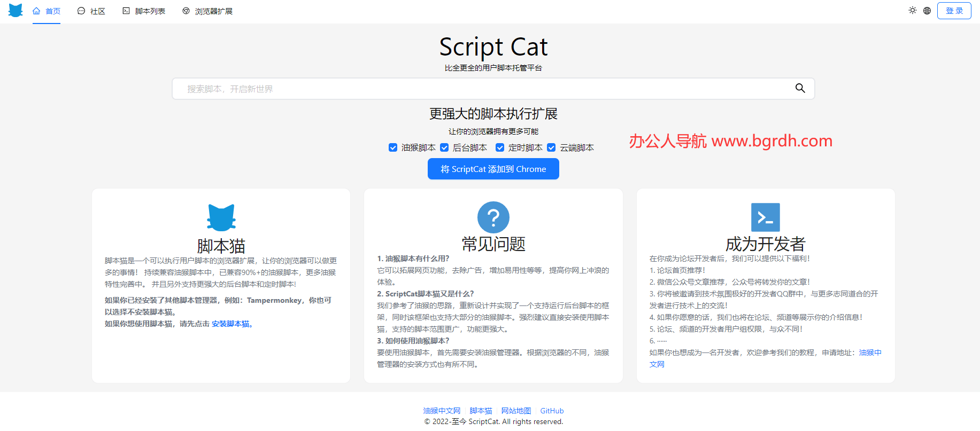Click footer 网站地图 link

(x=516, y=411)
